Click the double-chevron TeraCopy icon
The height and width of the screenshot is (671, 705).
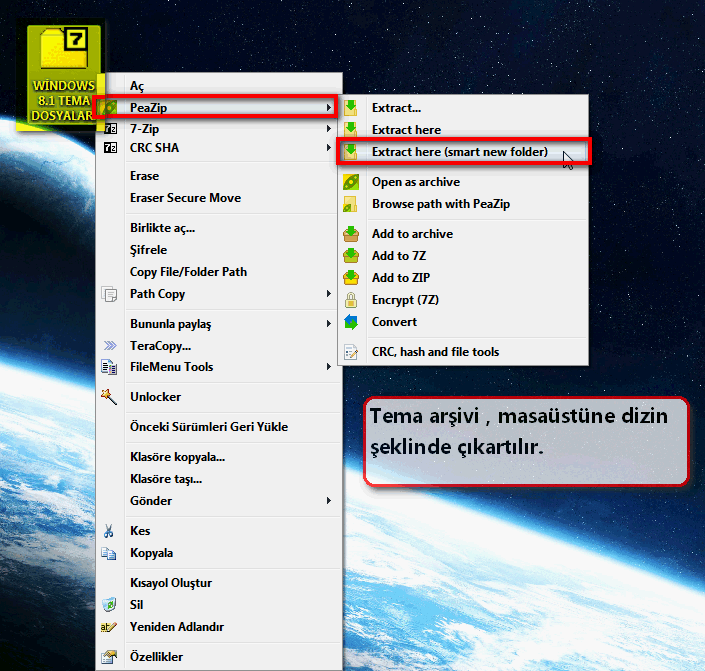[110, 345]
